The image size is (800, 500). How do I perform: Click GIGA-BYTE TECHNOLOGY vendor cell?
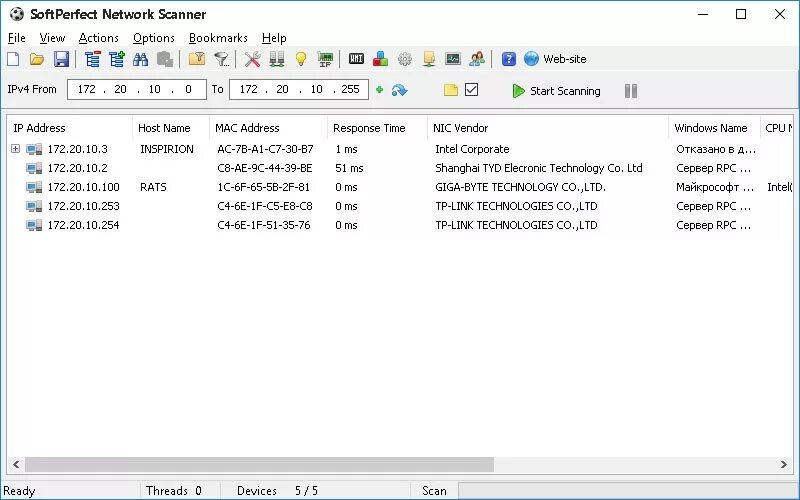[x=520, y=187]
